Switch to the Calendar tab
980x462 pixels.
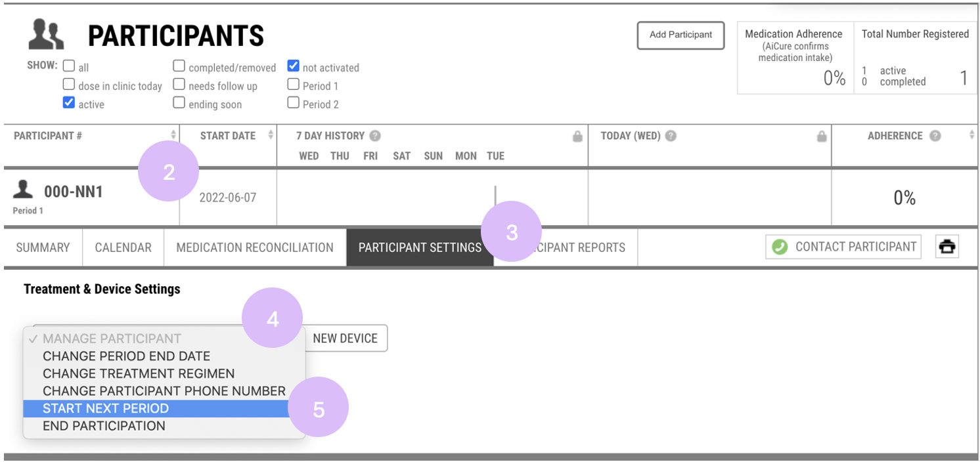pyautogui.click(x=123, y=247)
